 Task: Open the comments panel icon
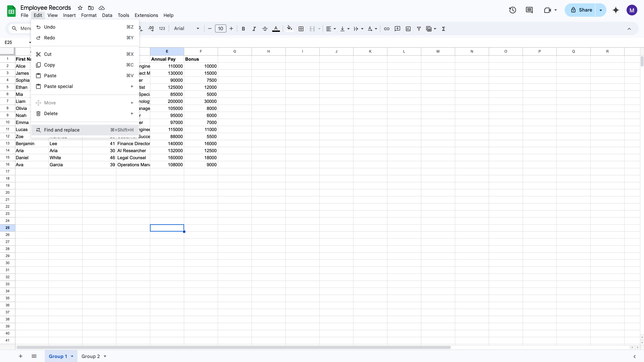tap(529, 10)
